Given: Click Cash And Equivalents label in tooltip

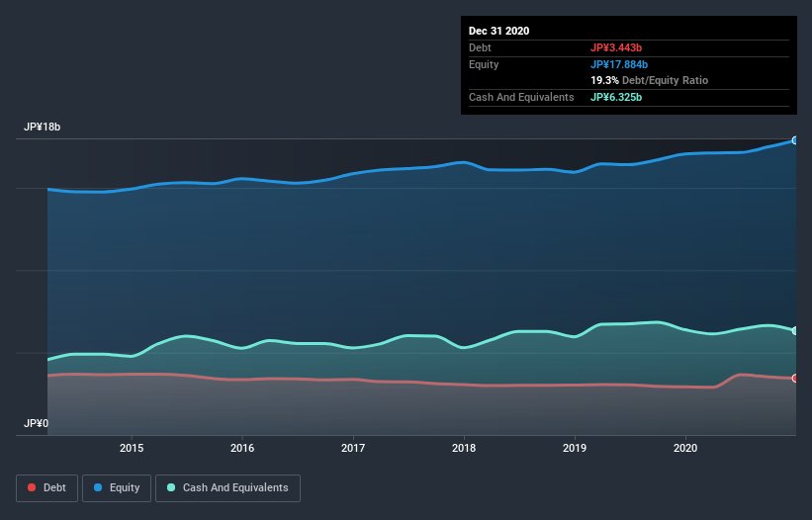Looking at the screenshot, I should pos(521,97).
